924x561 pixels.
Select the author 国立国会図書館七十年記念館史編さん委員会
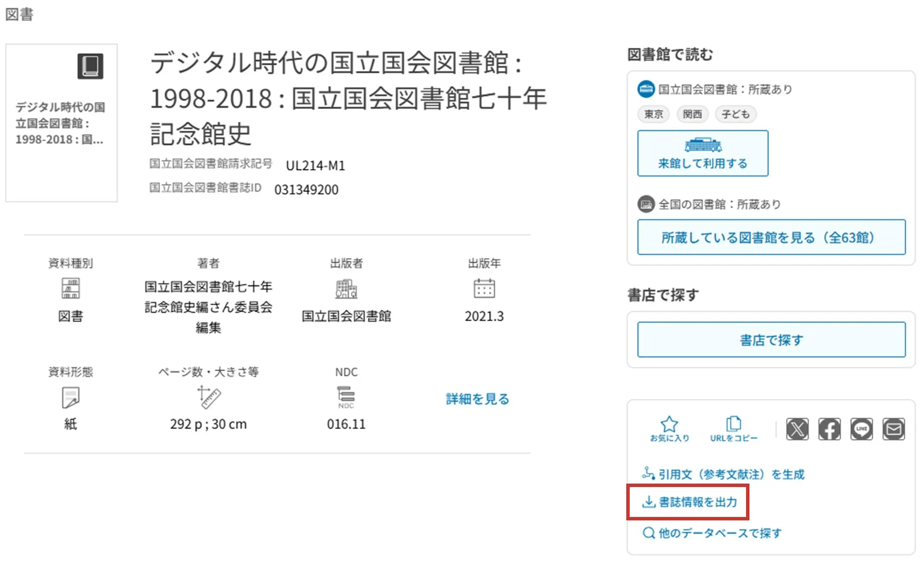click(x=208, y=307)
